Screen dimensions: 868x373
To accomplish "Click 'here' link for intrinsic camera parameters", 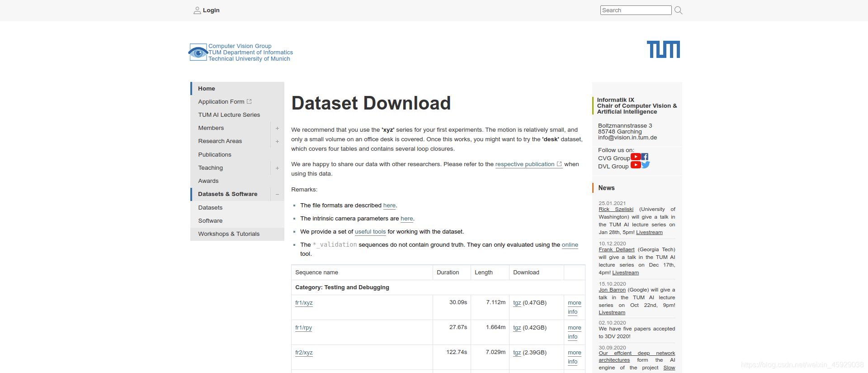I will pyautogui.click(x=407, y=219).
